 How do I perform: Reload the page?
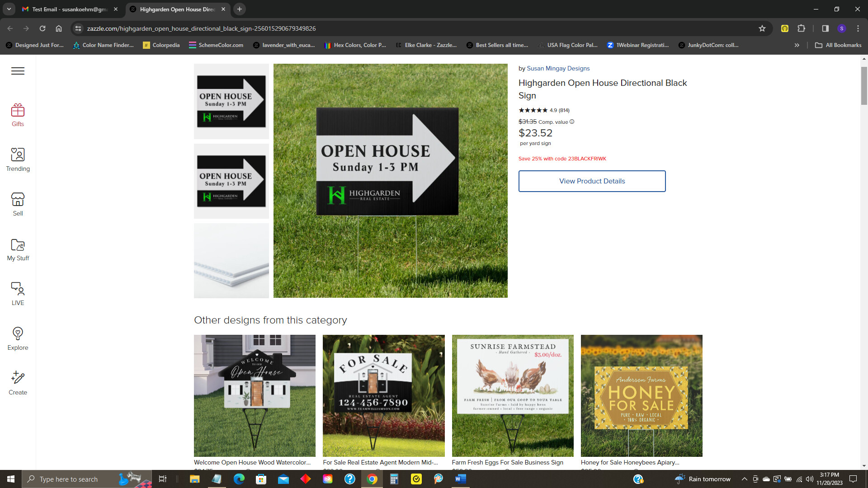point(42,28)
